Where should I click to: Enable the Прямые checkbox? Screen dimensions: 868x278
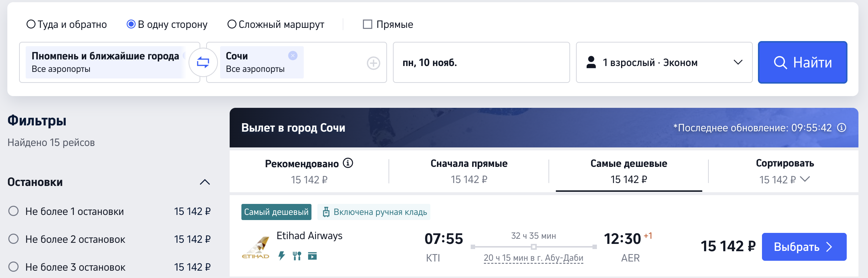pyautogui.click(x=367, y=24)
